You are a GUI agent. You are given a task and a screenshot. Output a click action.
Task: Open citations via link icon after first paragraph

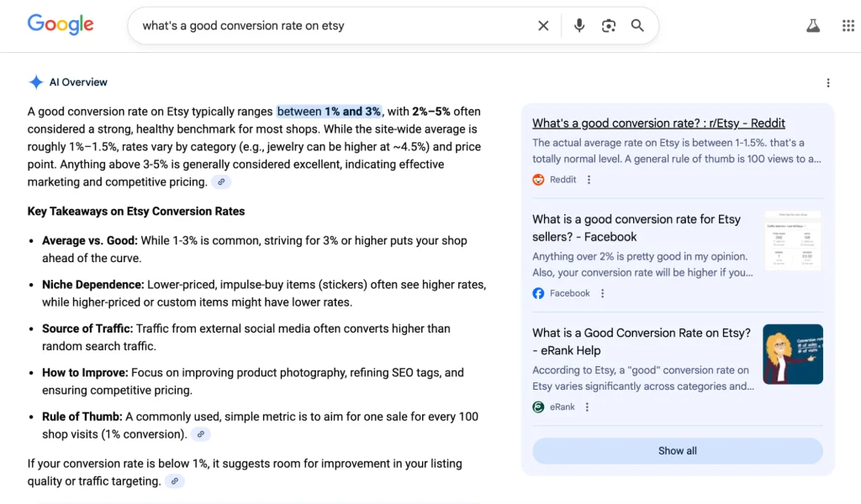click(x=221, y=181)
